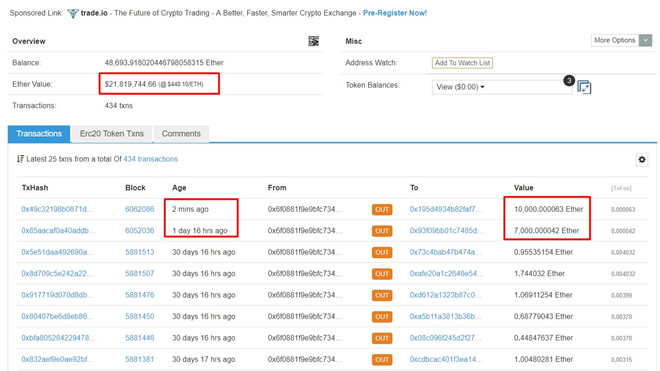Expand the More Options dropdown arrow
Viewport: 660px width, 371px height.
pos(645,40)
